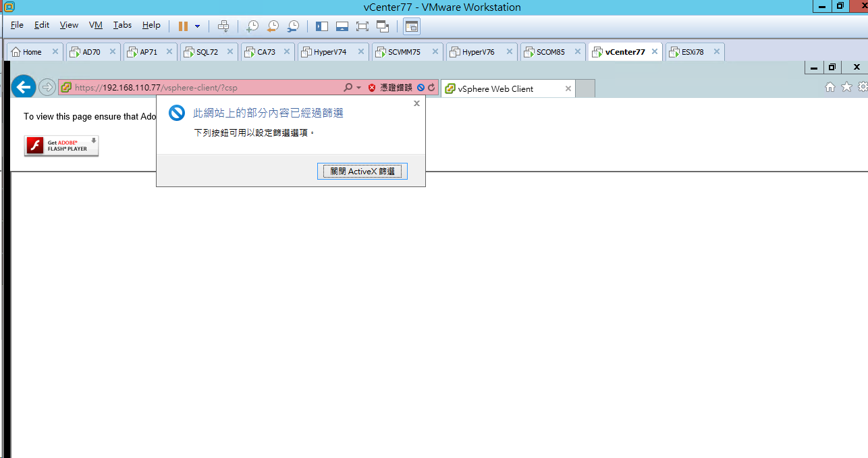The width and height of the screenshot is (868, 458).
Task: Open Favorites with the star icon
Action: tap(846, 87)
